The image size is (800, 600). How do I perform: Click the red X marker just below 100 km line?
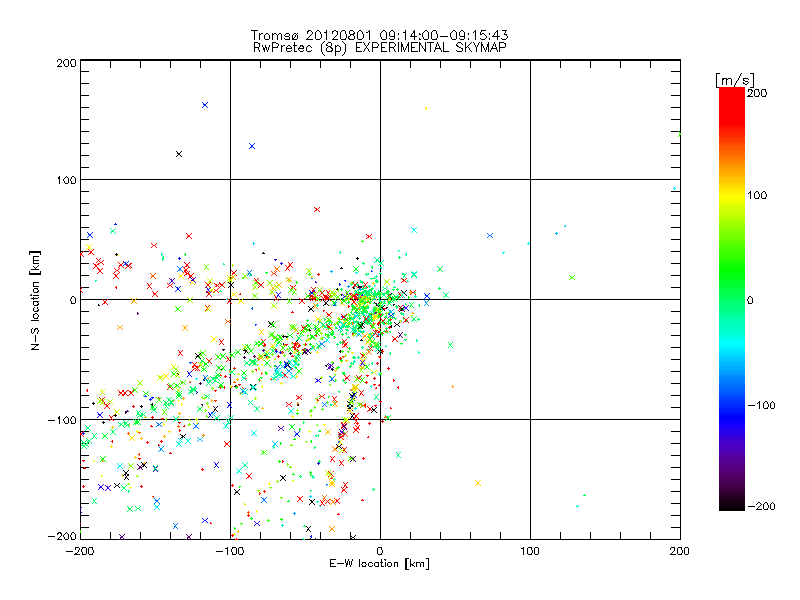click(317, 210)
